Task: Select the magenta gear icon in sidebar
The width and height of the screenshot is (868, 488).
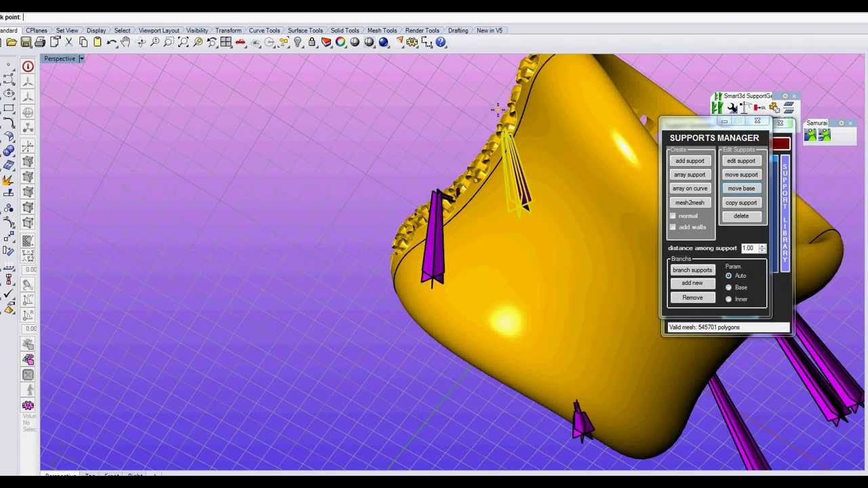Action: tap(28, 405)
